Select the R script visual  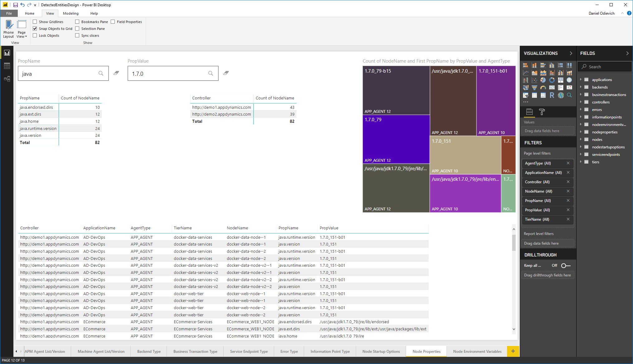click(552, 95)
